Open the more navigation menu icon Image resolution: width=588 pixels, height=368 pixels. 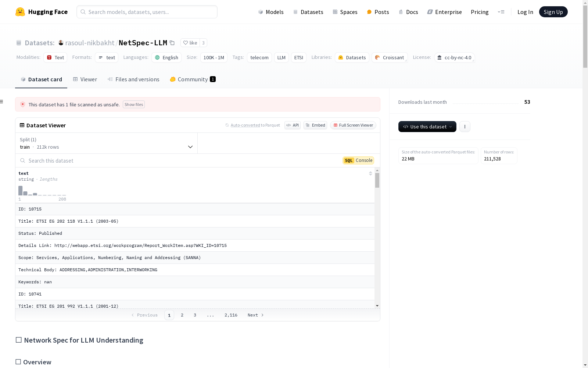pyautogui.click(x=501, y=12)
